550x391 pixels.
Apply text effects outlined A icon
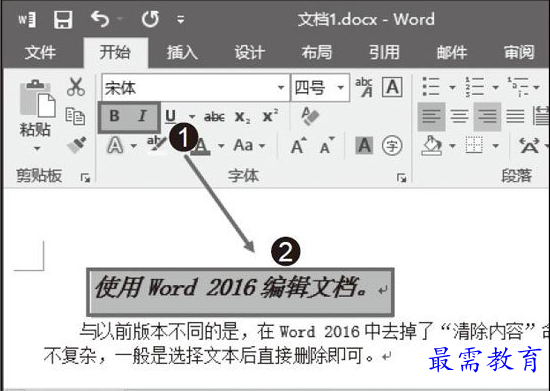point(115,145)
